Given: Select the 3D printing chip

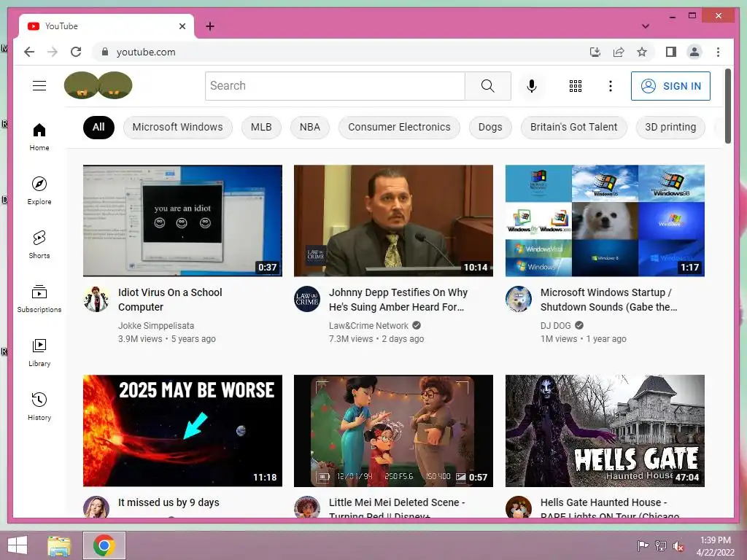Looking at the screenshot, I should click(670, 127).
